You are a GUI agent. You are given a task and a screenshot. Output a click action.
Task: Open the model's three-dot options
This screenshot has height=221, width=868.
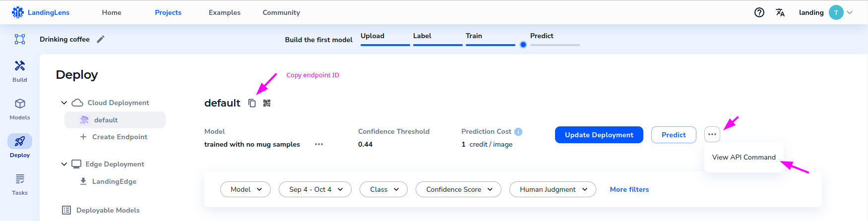[319, 144]
